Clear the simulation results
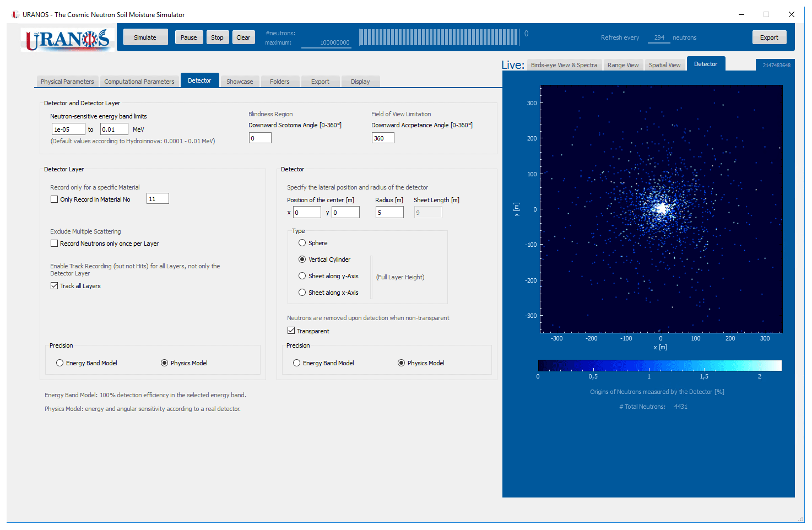 243,37
